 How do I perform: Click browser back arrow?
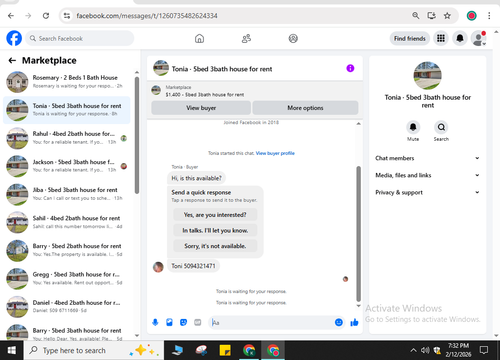pos(11,16)
